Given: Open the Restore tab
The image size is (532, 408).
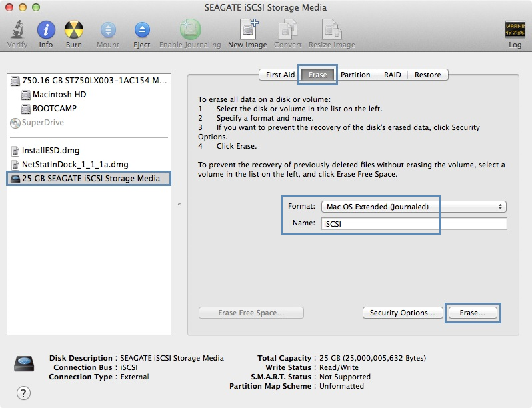Looking at the screenshot, I should tap(427, 75).
